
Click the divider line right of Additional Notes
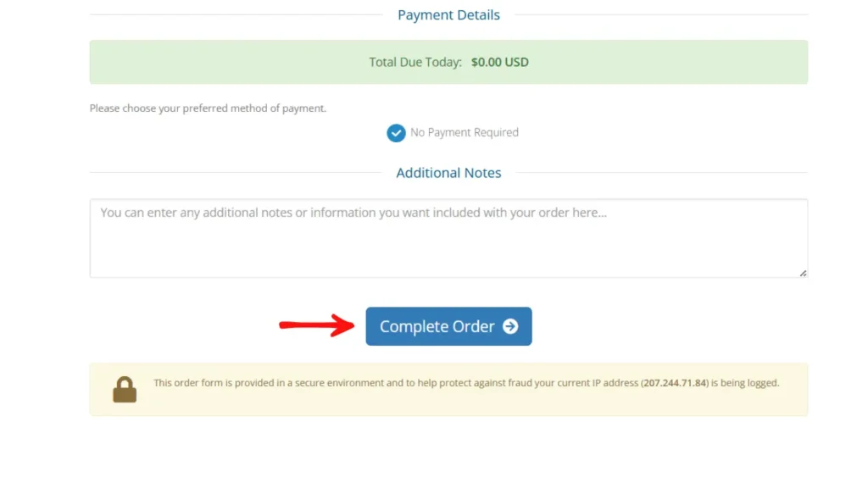661,173
